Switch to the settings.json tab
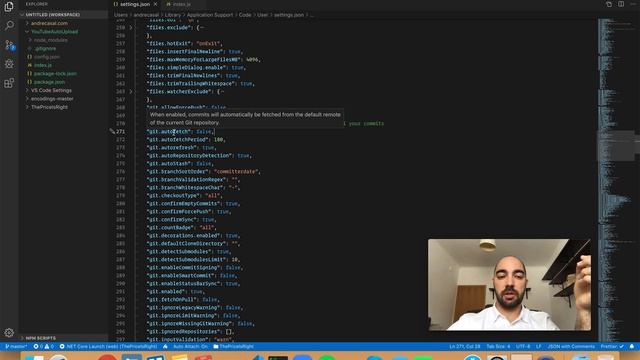The image size is (640, 360). pyautogui.click(x=135, y=4)
